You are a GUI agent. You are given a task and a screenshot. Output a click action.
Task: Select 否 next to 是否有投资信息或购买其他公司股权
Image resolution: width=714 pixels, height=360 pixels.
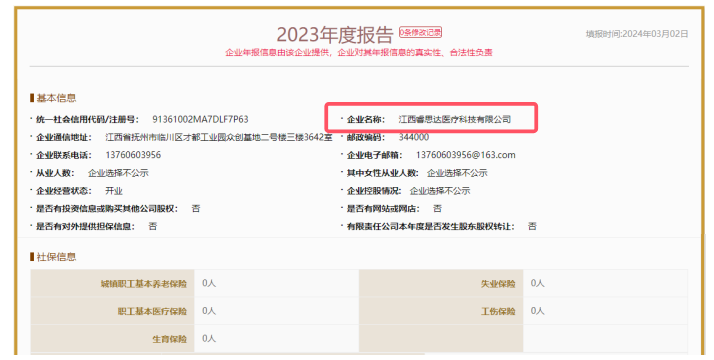pyautogui.click(x=196, y=208)
